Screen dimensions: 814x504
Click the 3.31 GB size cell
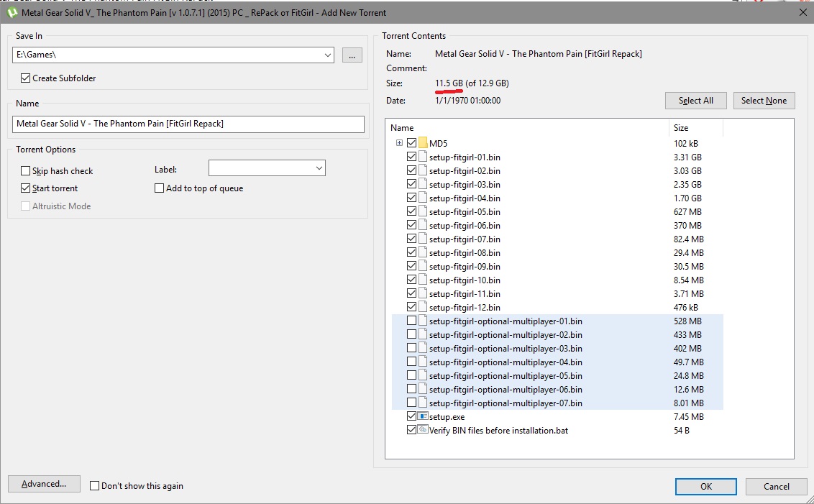687,157
